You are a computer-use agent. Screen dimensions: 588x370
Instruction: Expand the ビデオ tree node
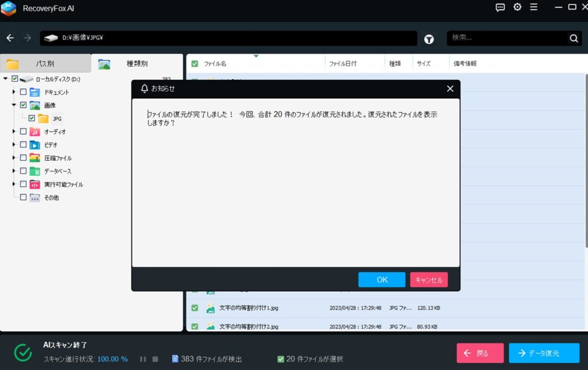[14, 145]
